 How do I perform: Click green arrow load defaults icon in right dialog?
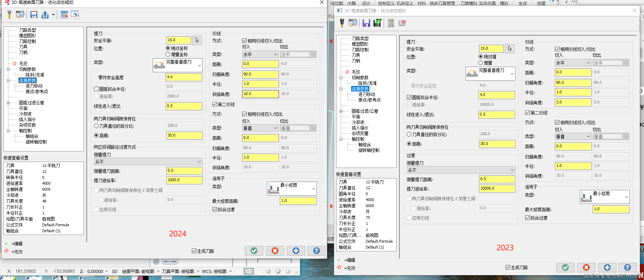377,23
